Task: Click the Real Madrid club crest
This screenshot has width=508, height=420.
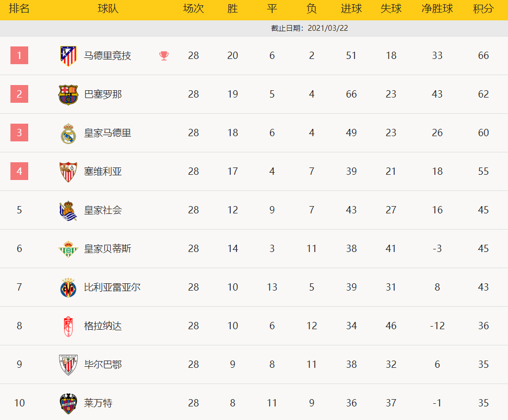Action: pos(68,133)
